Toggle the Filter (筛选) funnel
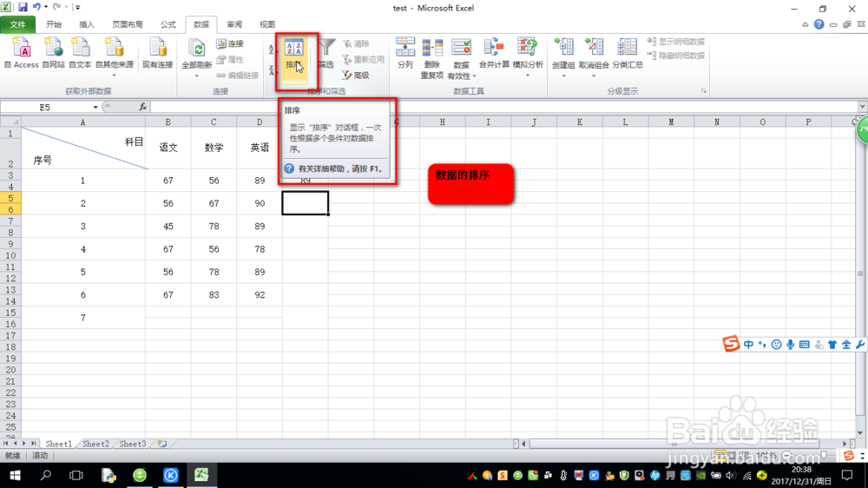868x488 pixels. click(x=326, y=53)
